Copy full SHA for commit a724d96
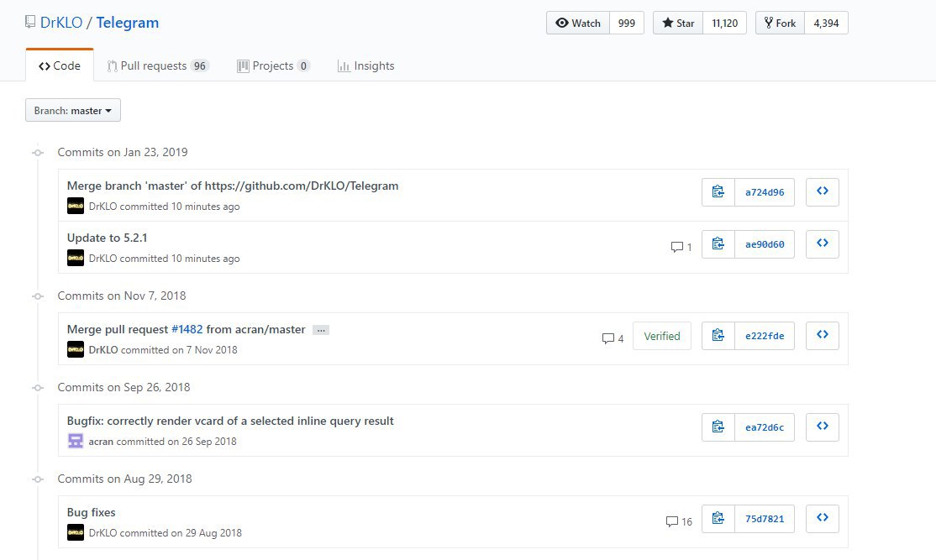The width and height of the screenshot is (936, 560). point(718,192)
